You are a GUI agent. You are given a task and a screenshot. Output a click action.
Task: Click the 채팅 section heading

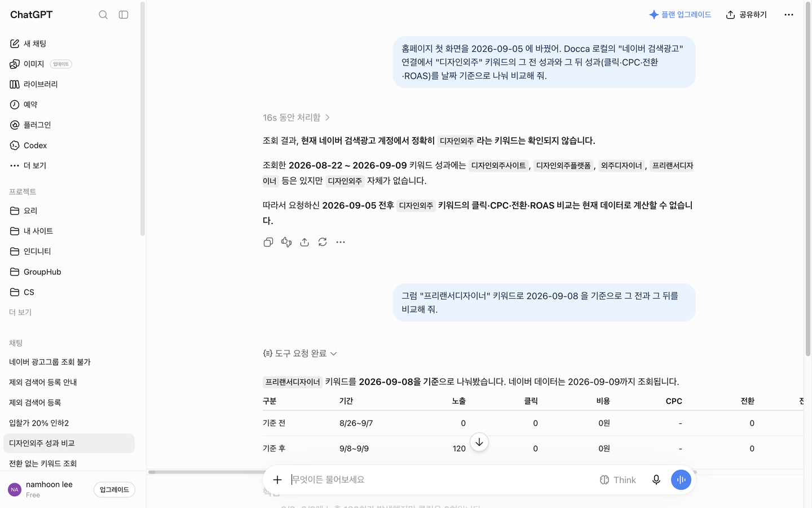[16, 343]
